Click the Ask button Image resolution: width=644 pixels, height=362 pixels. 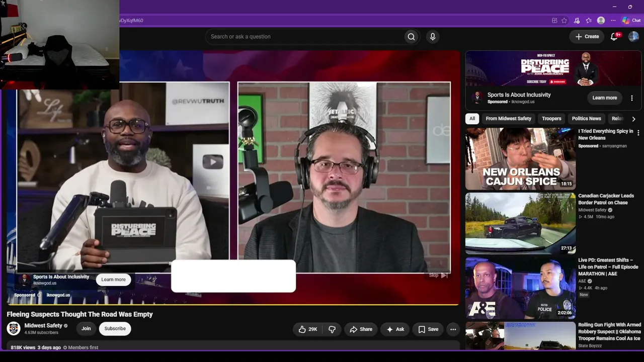(395, 329)
